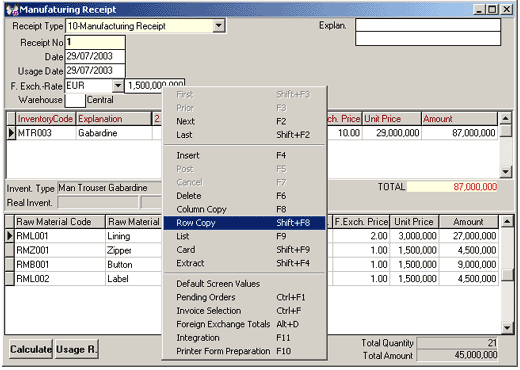Click the Date input field
The width and height of the screenshot is (520, 370).
click(x=95, y=56)
